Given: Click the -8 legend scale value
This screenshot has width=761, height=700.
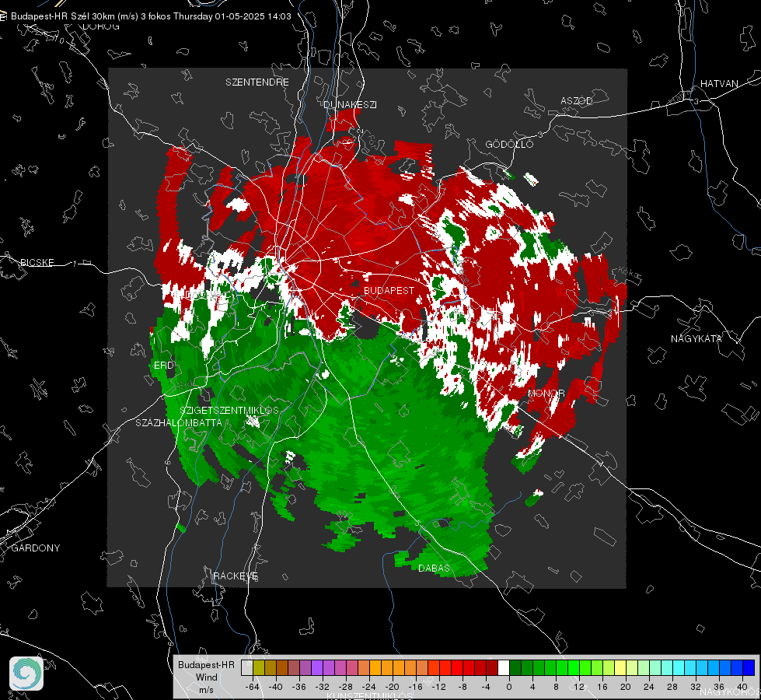Looking at the screenshot, I should point(463,687).
